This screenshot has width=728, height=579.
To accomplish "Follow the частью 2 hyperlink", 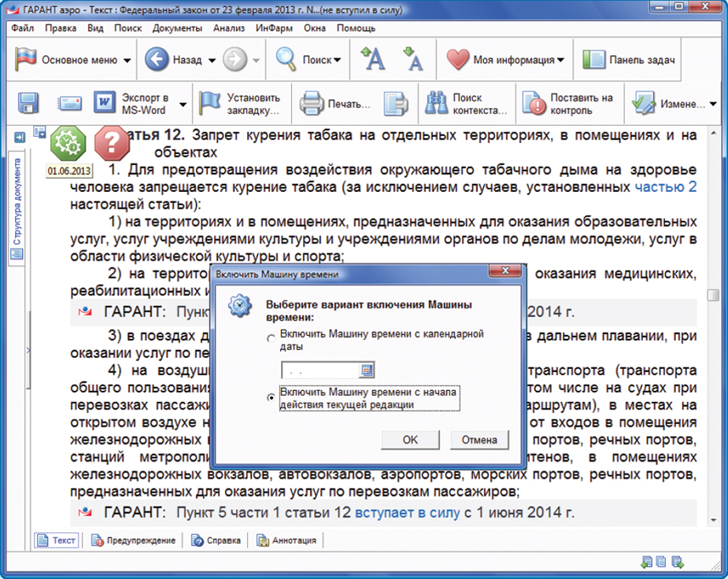I will (666, 187).
